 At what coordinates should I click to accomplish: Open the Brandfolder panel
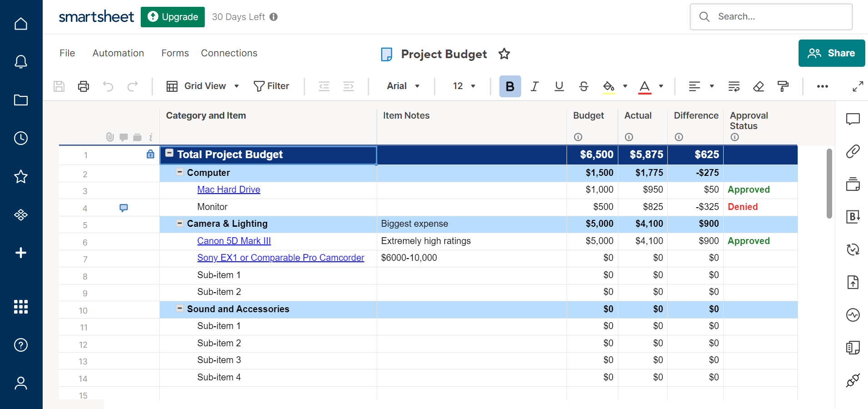(853, 217)
